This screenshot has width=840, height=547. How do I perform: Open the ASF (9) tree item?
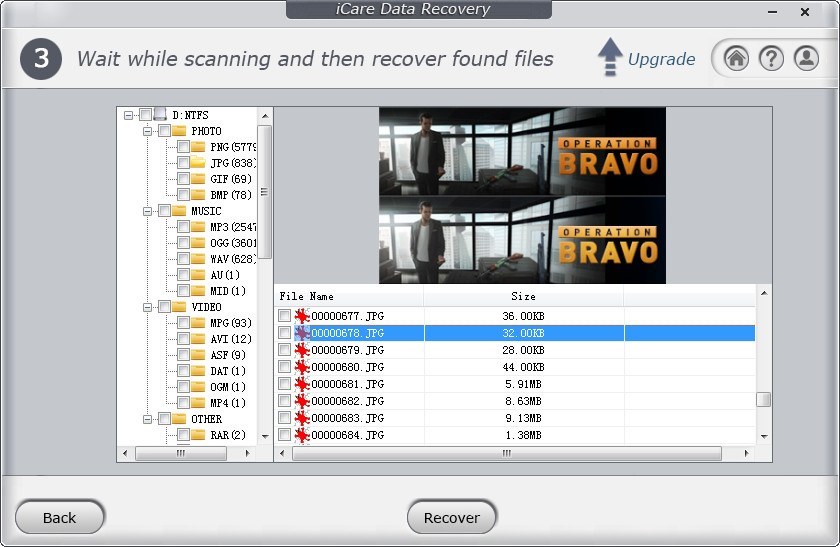coord(228,355)
